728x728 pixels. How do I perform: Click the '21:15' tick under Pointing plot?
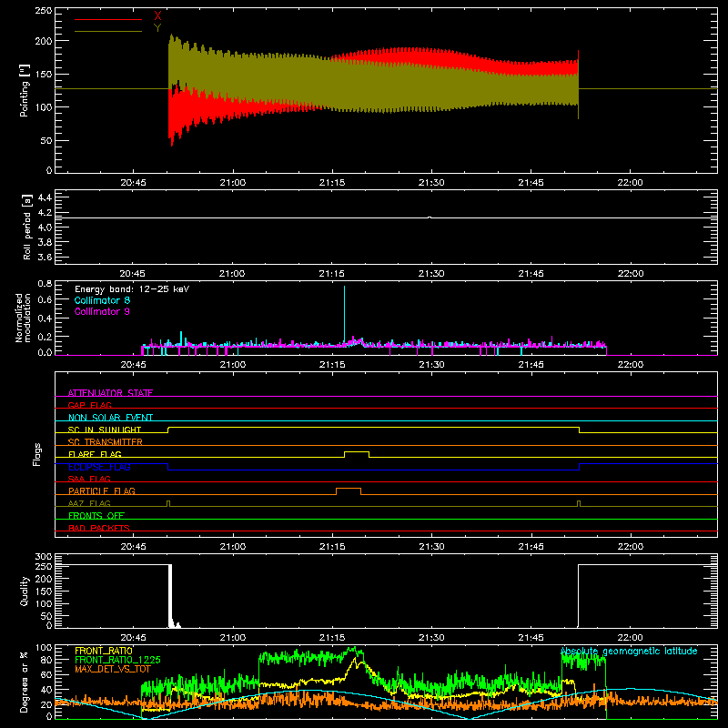(x=332, y=183)
